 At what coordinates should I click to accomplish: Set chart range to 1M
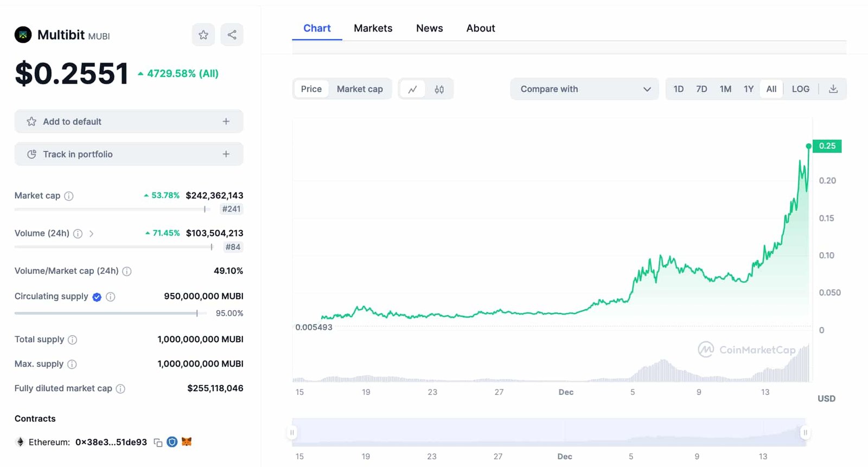(725, 89)
